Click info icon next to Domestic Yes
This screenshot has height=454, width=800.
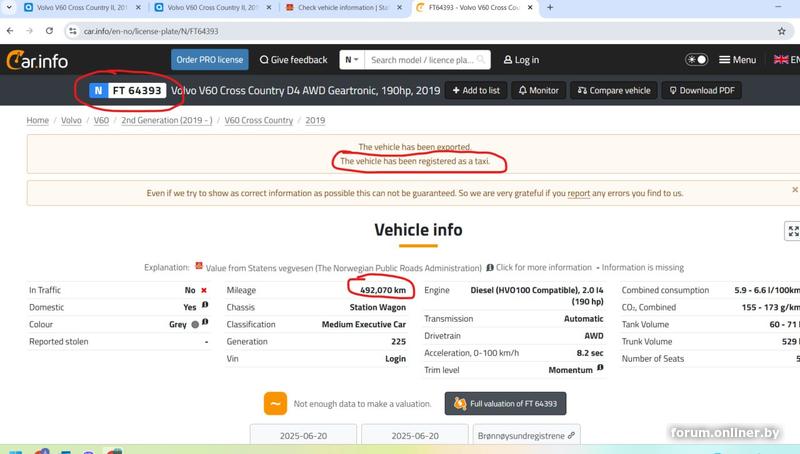click(x=205, y=305)
